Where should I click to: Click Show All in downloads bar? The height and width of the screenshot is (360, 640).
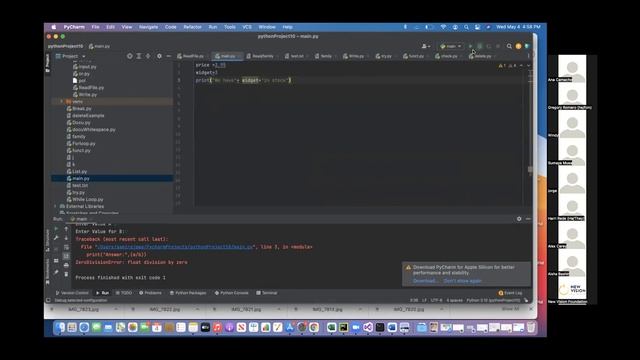[x=511, y=309]
